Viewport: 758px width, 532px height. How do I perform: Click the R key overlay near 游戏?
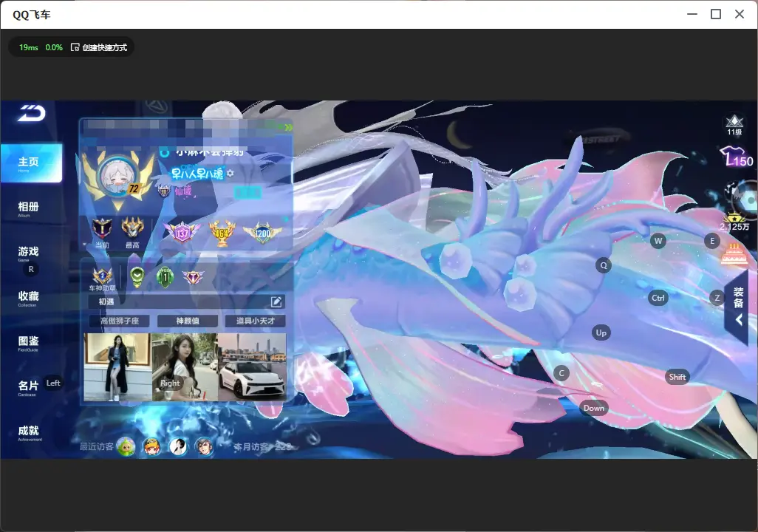[31, 270]
